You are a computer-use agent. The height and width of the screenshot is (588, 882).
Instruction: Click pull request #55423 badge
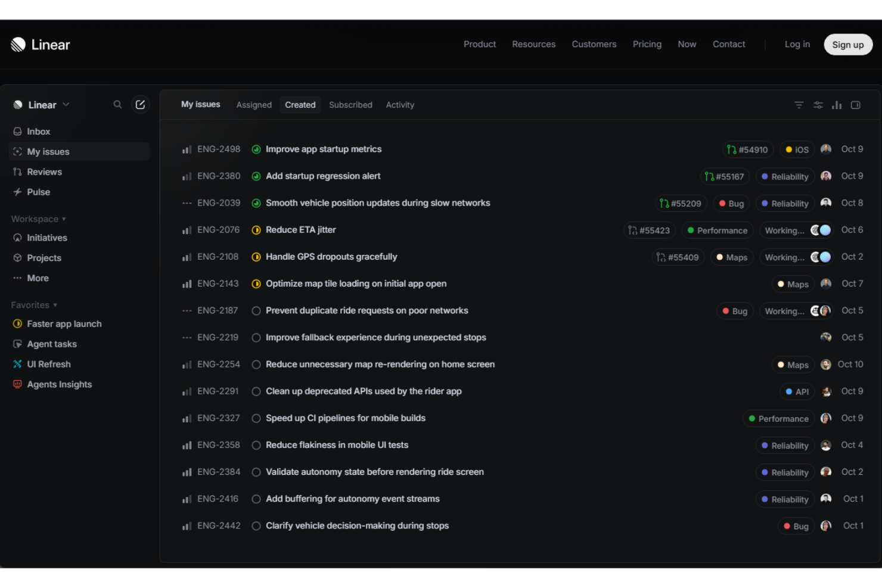point(649,230)
